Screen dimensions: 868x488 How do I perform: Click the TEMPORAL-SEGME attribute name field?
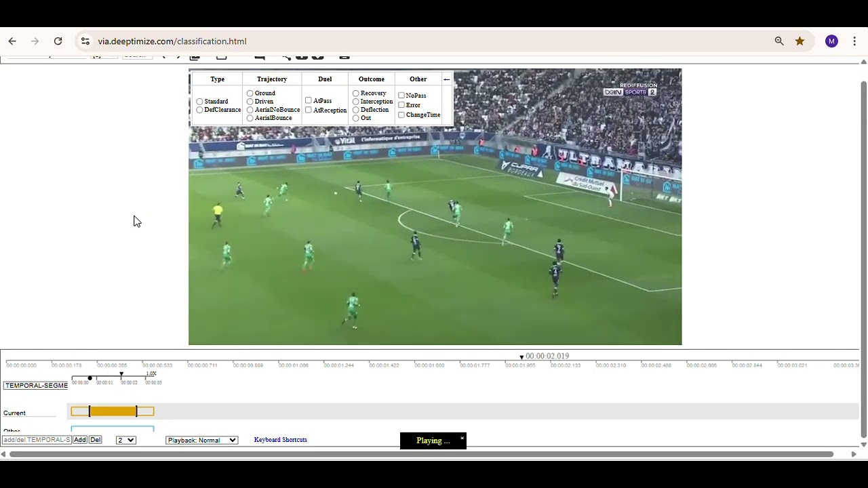pyautogui.click(x=36, y=386)
